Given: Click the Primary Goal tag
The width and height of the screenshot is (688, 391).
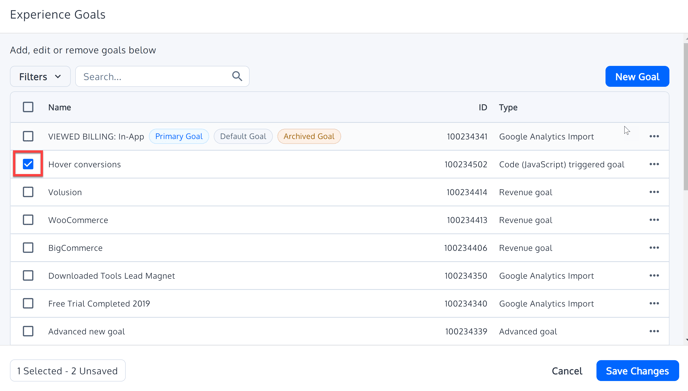Looking at the screenshot, I should click(179, 136).
